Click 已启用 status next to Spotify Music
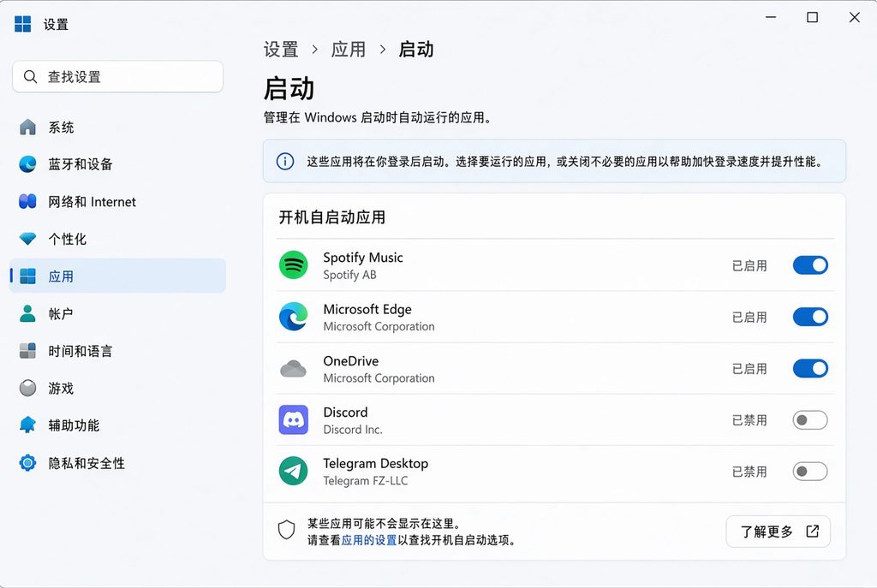Viewport: 877px width, 588px height. (749, 265)
